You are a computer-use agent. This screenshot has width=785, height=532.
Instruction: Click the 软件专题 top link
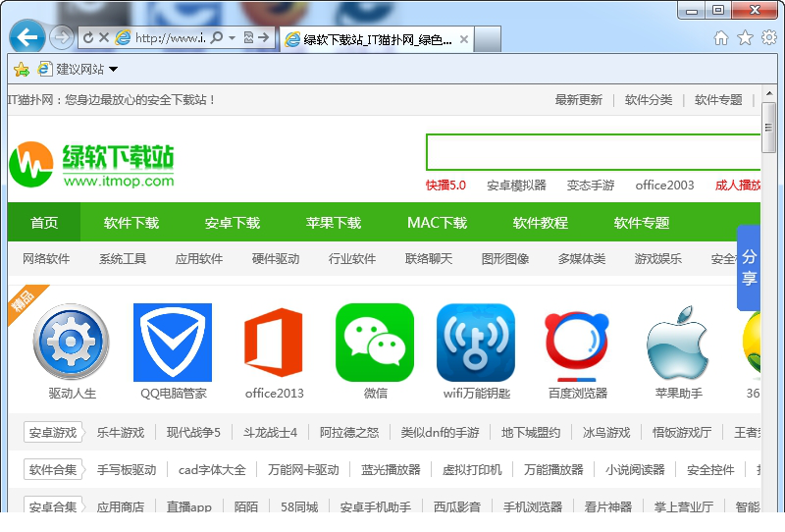[x=718, y=100]
